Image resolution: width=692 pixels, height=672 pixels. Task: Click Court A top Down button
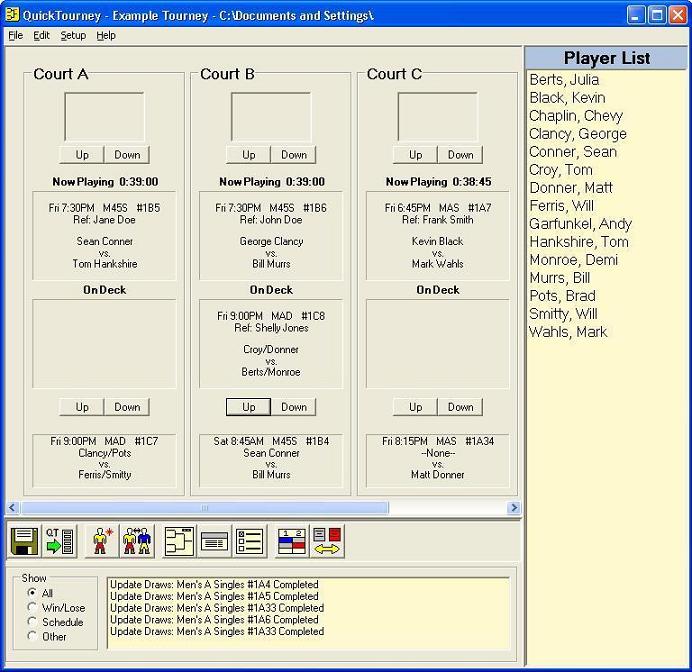point(127,155)
